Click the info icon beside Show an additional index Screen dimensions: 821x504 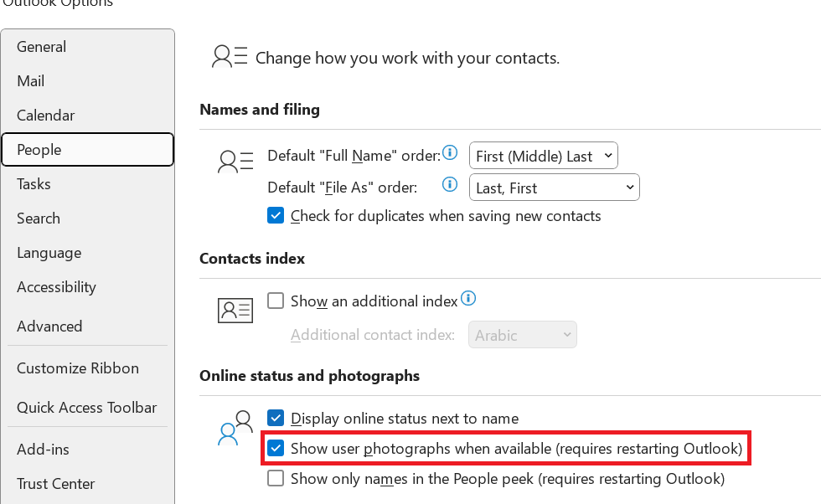click(468, 297)
